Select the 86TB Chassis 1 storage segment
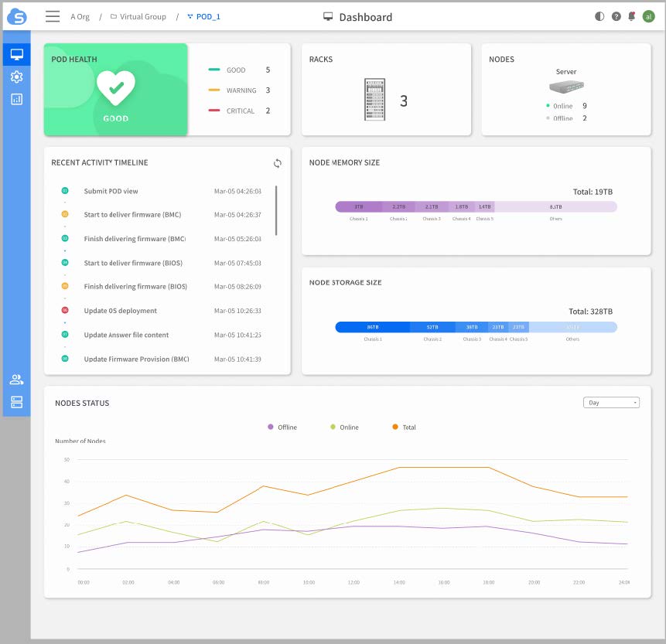Screen dimensions: 666x644 [x=372, y=327]
